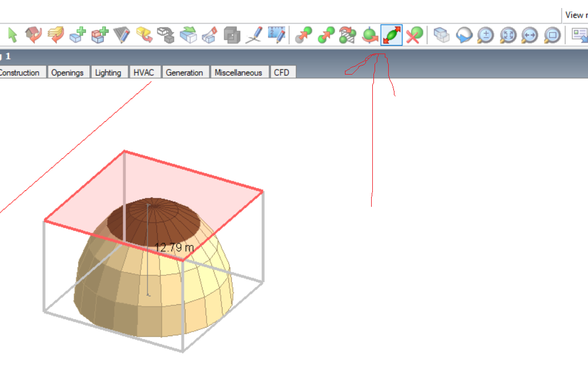Open the Miscellaneous tab
Viewport: 588px width, 388px height.
pyautogui.click(x=239, y=72)
